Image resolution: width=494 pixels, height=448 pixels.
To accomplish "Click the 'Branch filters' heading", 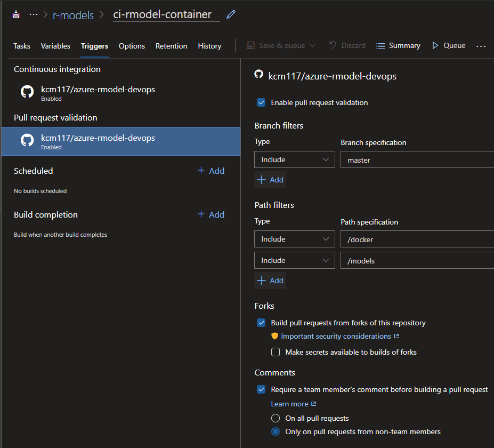I will coord(279,125).
